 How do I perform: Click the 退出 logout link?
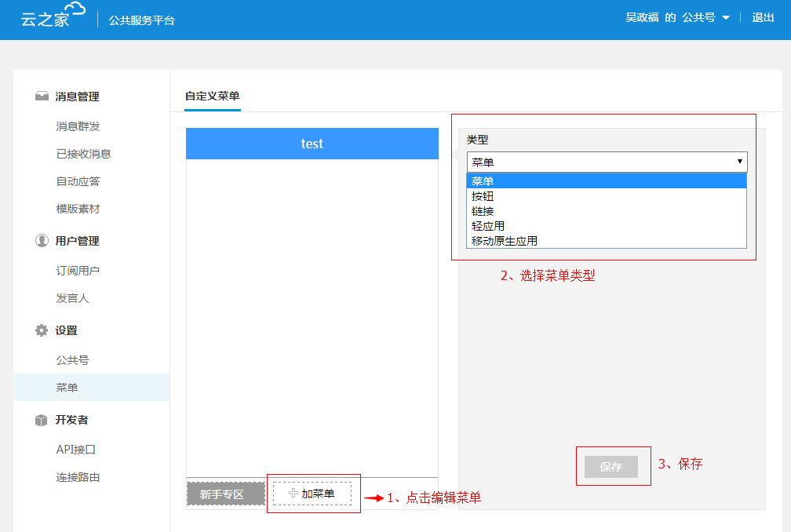[x=763, y=17]
